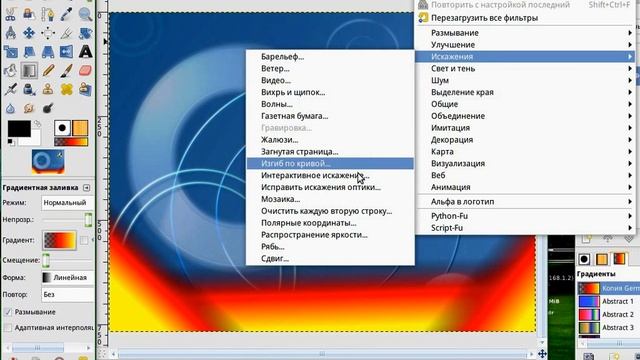Open the canvas navigation cross icon
This screenshot has height=360, width=640.
(542, 353)
